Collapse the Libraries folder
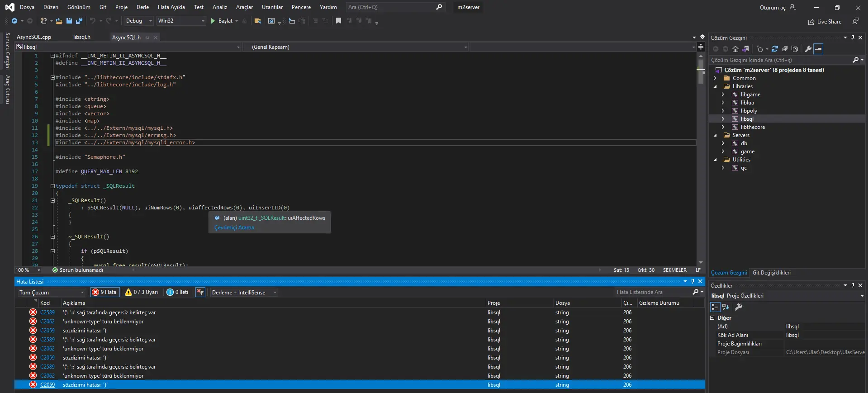The width and height of the screenshot is (868, 393). (x=715, y=86)
